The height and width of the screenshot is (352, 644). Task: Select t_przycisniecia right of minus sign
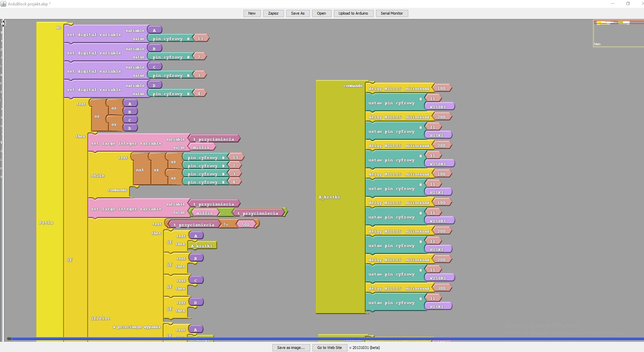click(x=258, y=213)
